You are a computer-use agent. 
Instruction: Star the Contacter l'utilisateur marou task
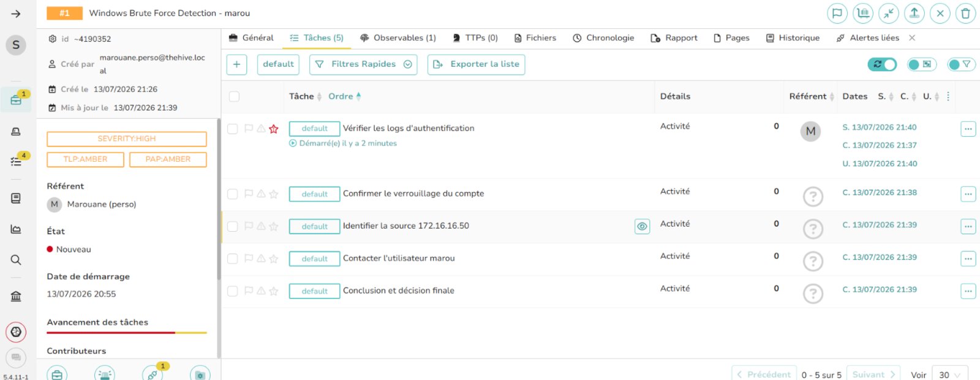pyautogui.click(x=274, y=259)
